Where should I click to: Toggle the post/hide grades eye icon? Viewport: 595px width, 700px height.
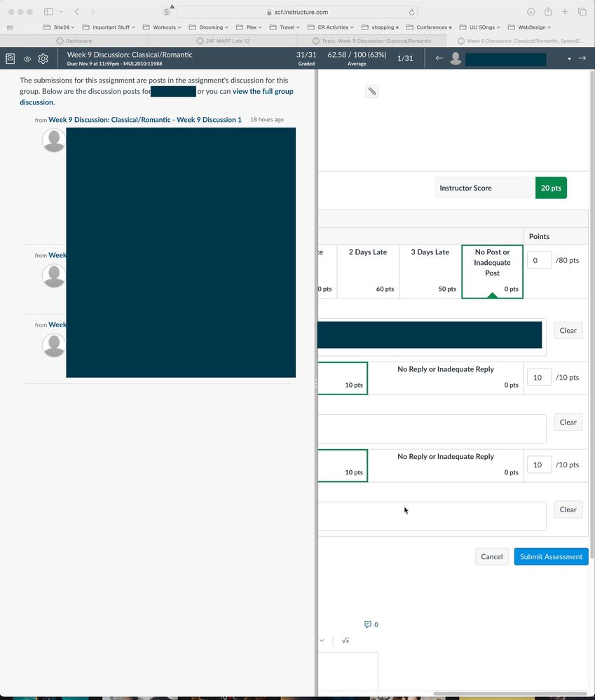[x=27, y=59]
